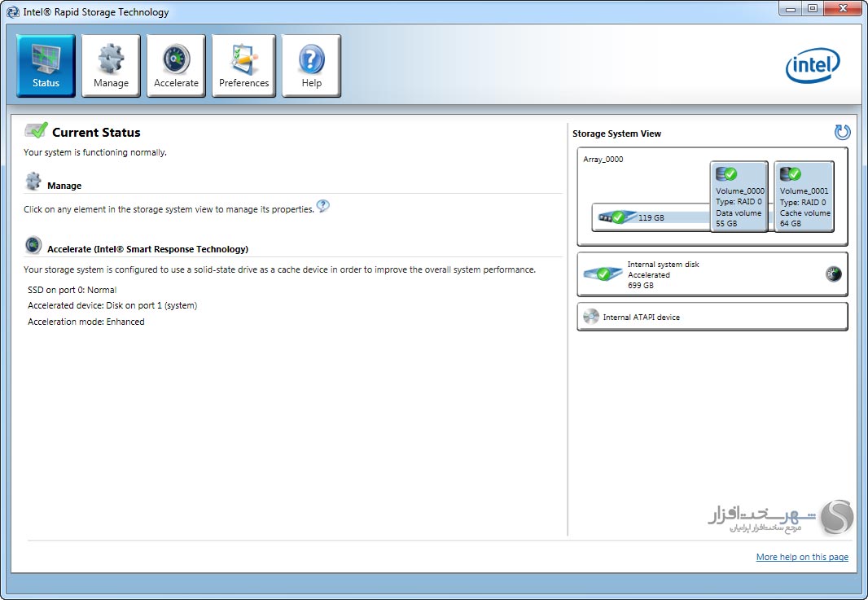This screenshot has height=600, width=868.
Task: Select the Array_0000 label
Action: pos(603,160)
